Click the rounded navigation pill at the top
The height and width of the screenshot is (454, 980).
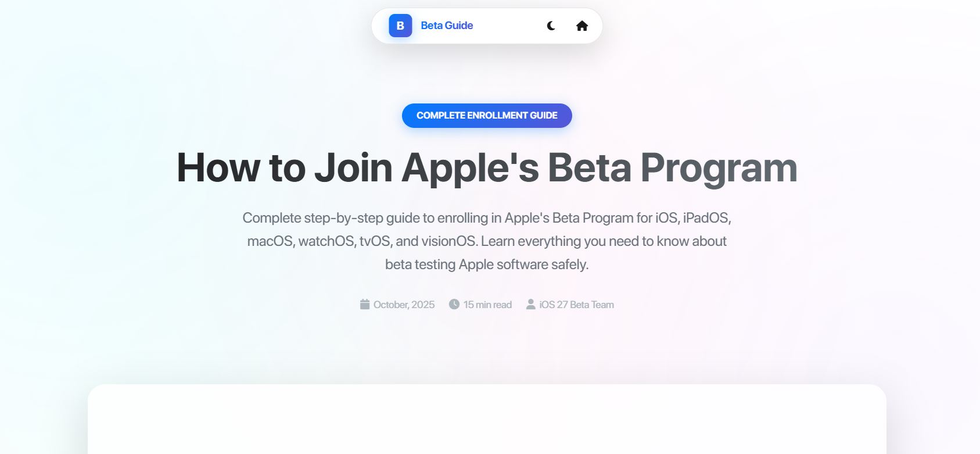click(487, 26)
